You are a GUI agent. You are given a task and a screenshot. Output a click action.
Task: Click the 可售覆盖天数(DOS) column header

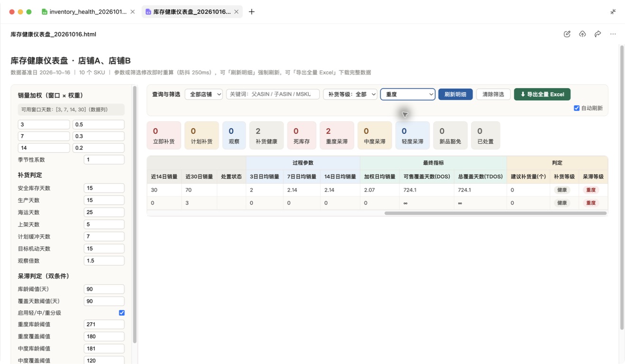[427, 177]
